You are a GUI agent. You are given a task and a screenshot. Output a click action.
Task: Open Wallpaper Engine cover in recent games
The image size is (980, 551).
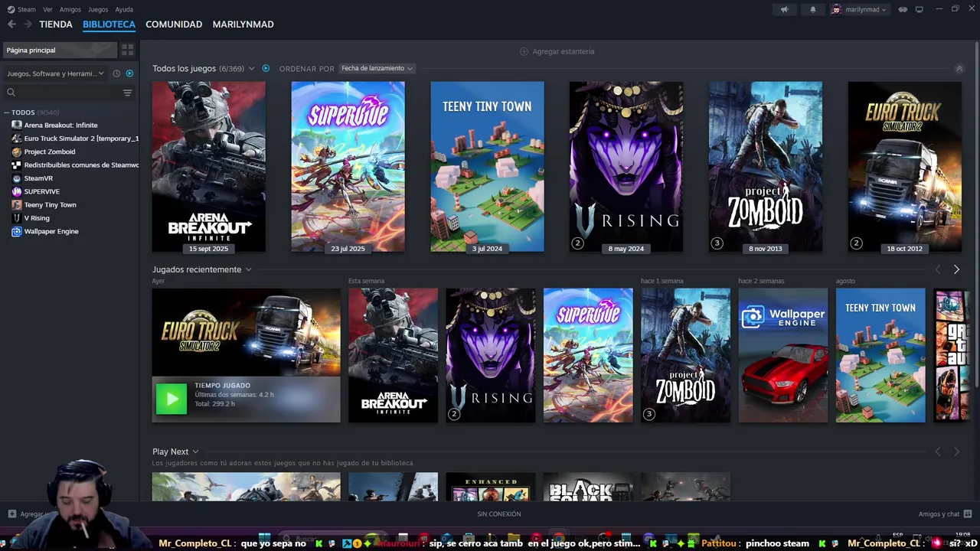click(783, 355)
